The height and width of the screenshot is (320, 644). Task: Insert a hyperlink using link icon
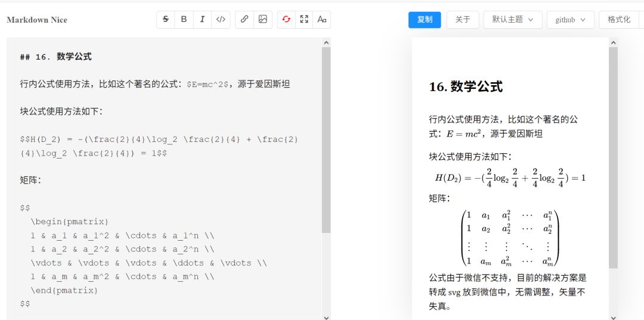pyautogui.click(x=244, y=19)
